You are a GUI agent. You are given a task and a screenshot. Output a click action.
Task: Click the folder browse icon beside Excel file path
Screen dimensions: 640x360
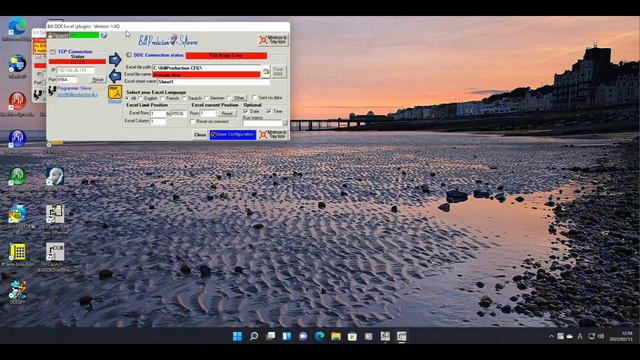coord(266,71)
